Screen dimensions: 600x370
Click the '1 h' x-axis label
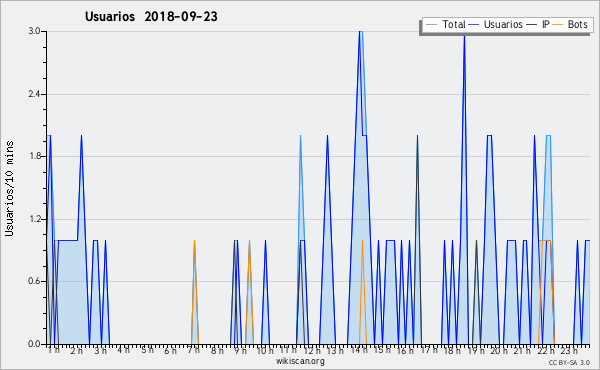[54, 350]
